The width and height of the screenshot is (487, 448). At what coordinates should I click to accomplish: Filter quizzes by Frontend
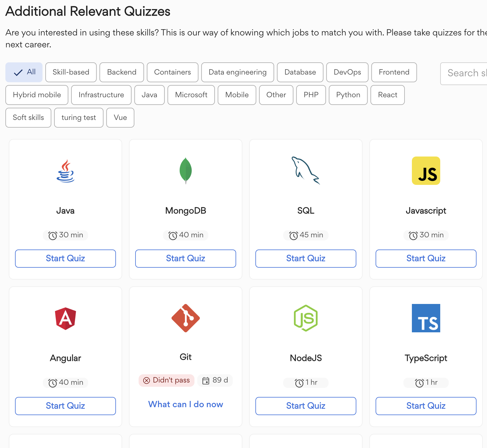coord(394,72)
